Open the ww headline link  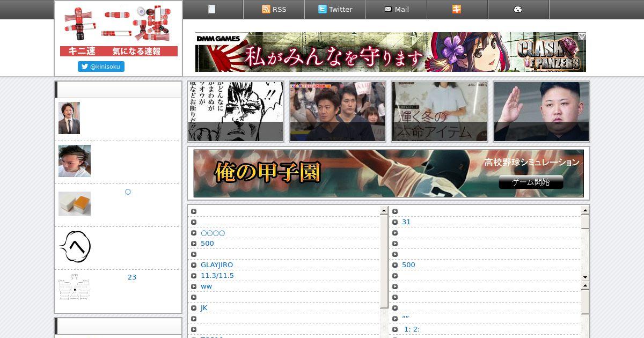click(207, 286)
